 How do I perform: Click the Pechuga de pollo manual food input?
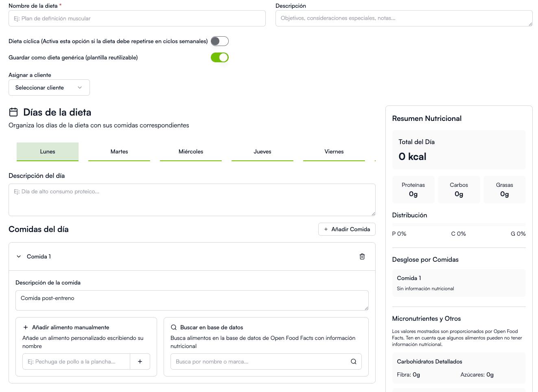click(77, 361)
